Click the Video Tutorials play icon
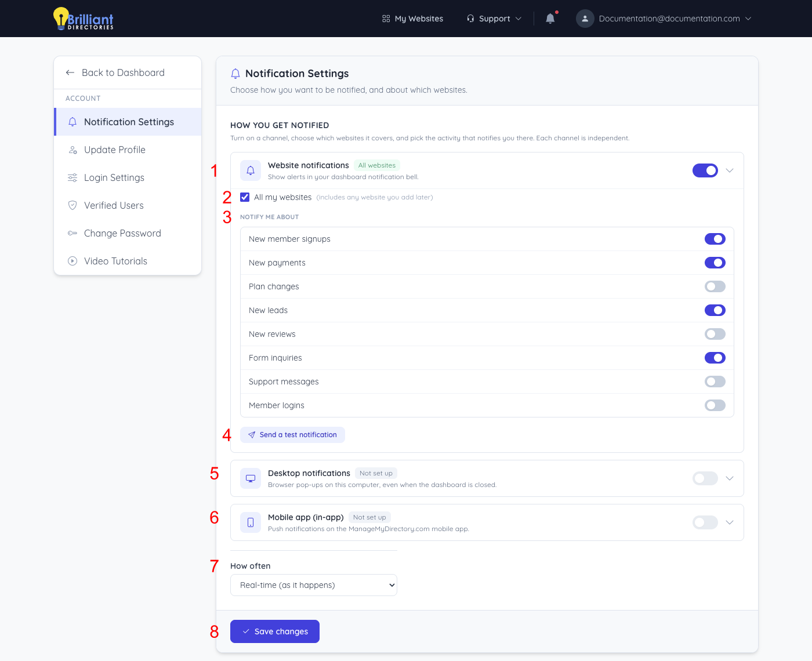The width and height of the screenshot is (812, 661). click(x=72, y=261)
